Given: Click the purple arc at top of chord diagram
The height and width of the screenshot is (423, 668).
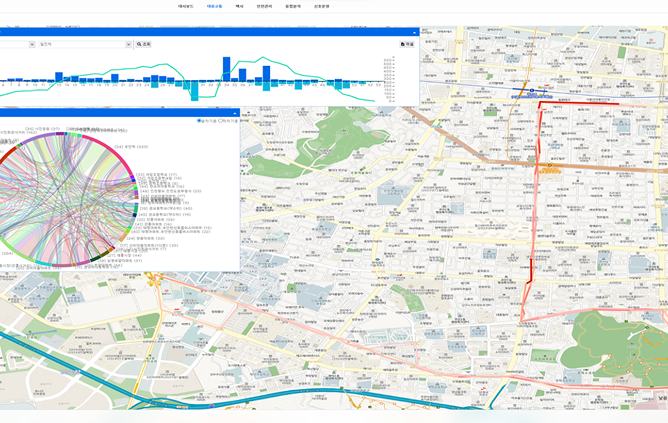Looking at the screenshot, I should click(38, 137).
